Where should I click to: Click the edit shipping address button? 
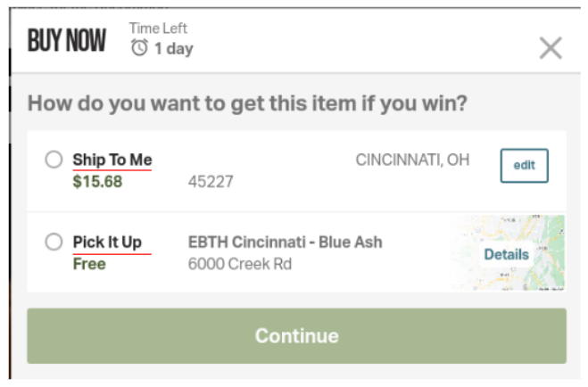[x=525, y=166]
